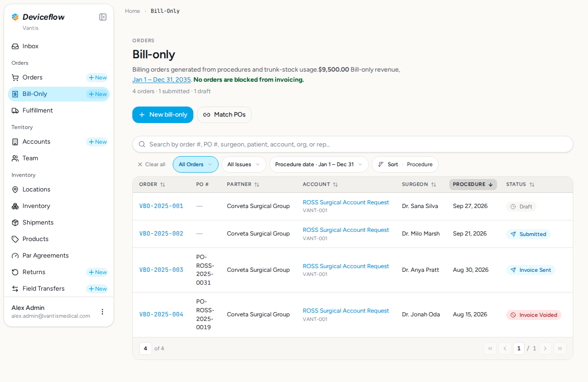Open the user menu three-dot icon

click(x=102, y=312)
